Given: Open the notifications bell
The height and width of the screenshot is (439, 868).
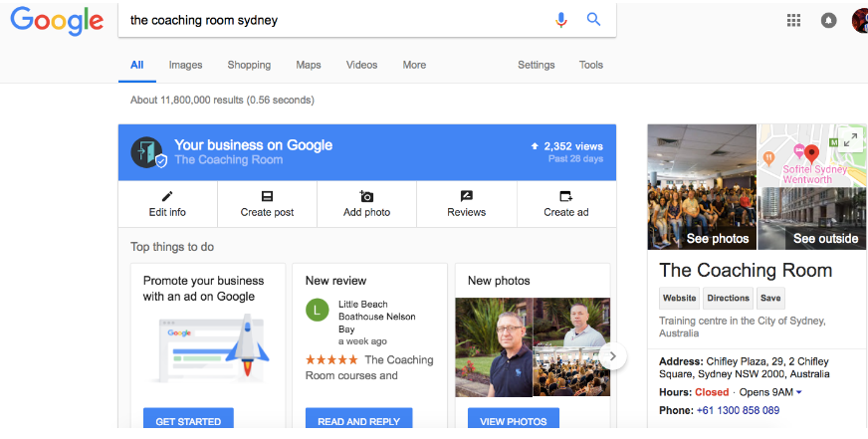Looking at the screenshot, I should point(828,21).
